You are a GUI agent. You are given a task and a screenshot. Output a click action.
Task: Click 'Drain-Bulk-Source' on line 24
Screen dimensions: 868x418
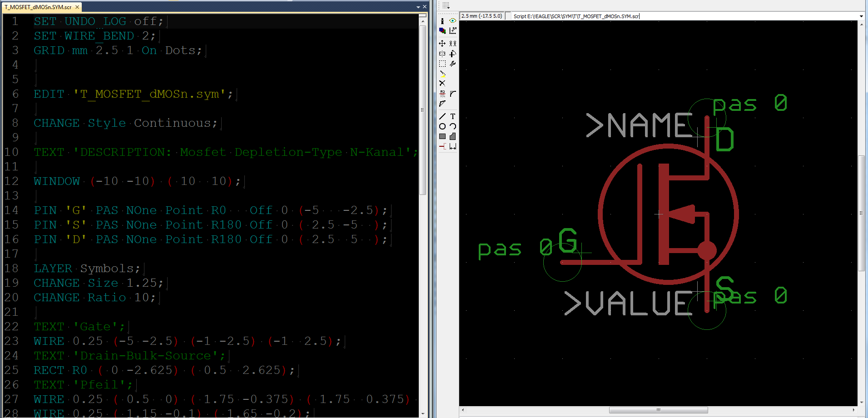tap(145, 356)
